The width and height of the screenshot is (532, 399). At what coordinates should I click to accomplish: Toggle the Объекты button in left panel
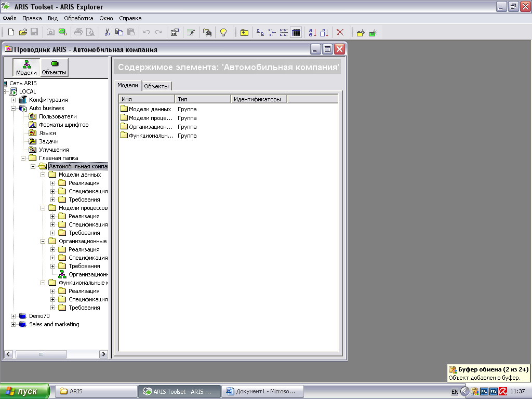point(54,67)
